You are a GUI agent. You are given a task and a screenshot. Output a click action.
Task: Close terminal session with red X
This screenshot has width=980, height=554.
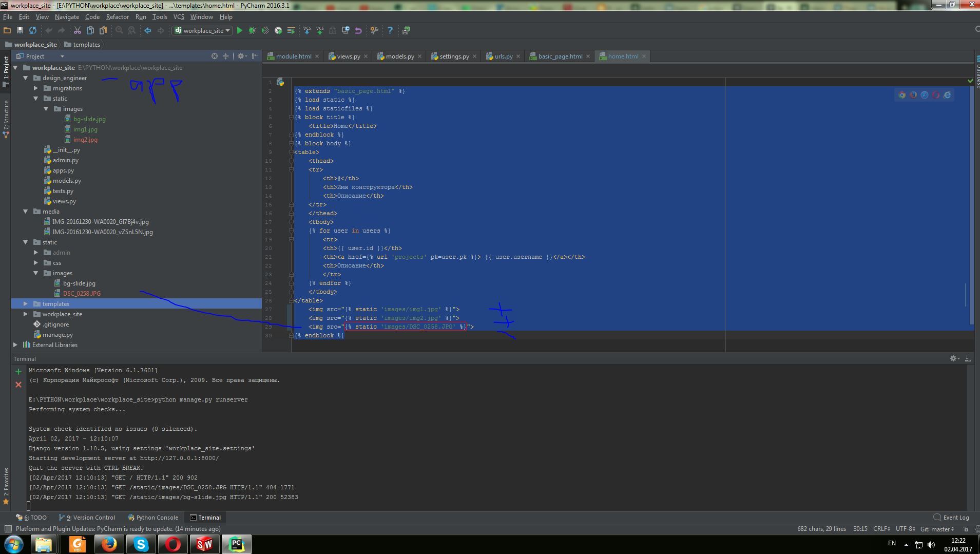18,384
